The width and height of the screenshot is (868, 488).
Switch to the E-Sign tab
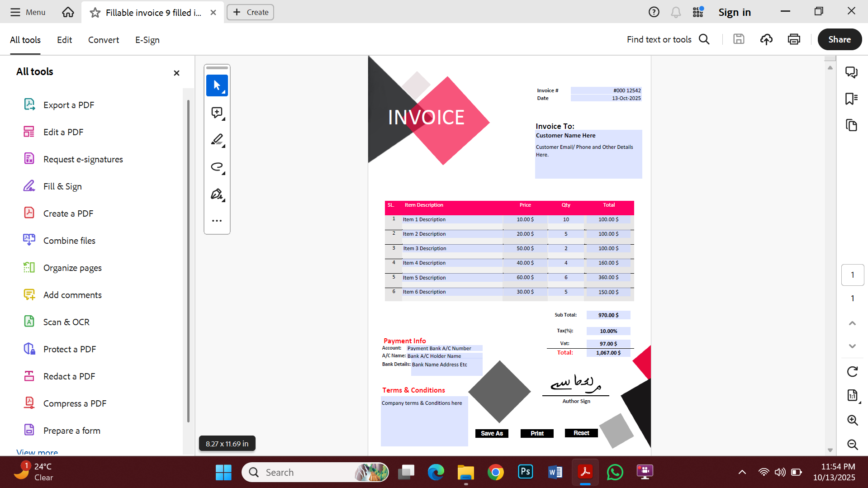point(147,40)
